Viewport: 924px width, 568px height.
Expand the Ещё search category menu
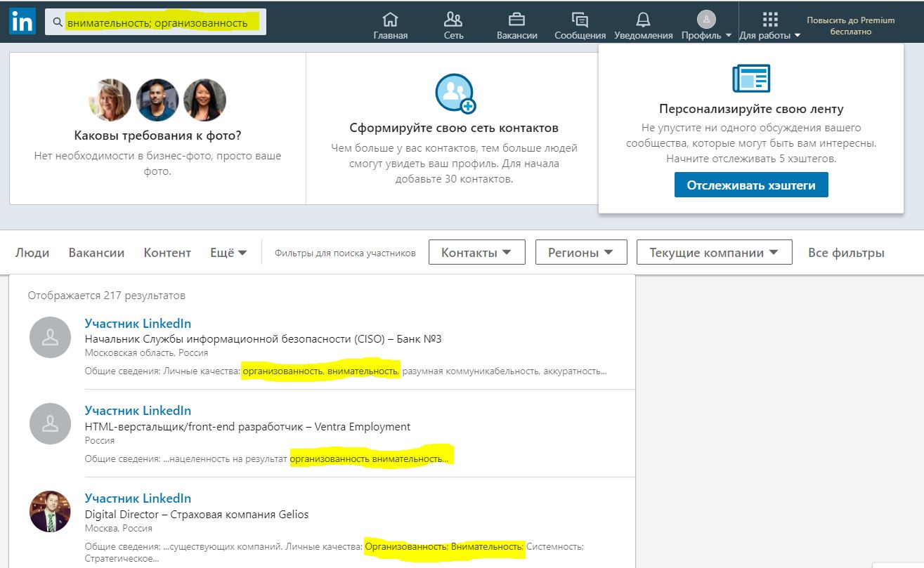[228, 253]
